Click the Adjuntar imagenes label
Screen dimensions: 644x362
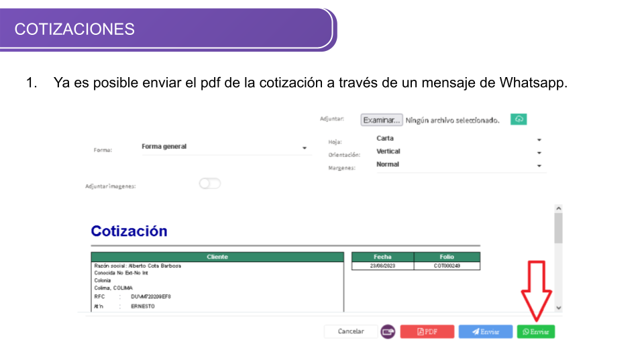pyautogui.click(x=111, y=186)
